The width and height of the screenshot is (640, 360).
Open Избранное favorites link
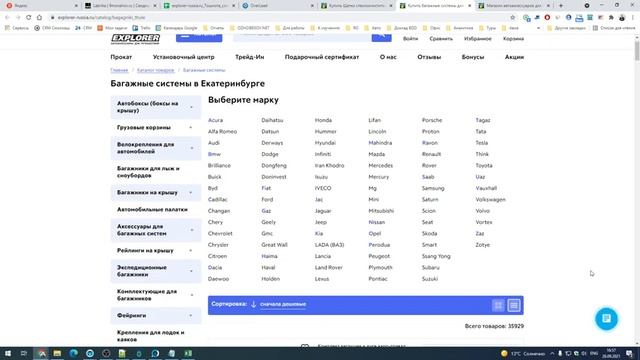tap(478, 39)
